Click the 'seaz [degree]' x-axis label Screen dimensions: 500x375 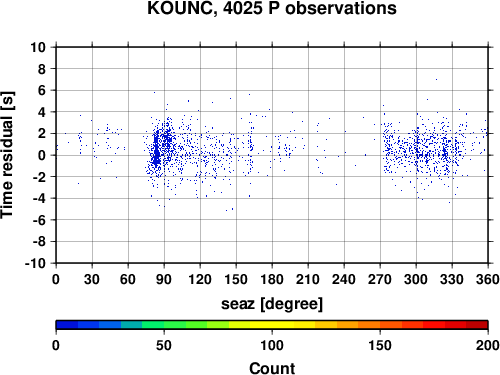(x=272, y=304)
